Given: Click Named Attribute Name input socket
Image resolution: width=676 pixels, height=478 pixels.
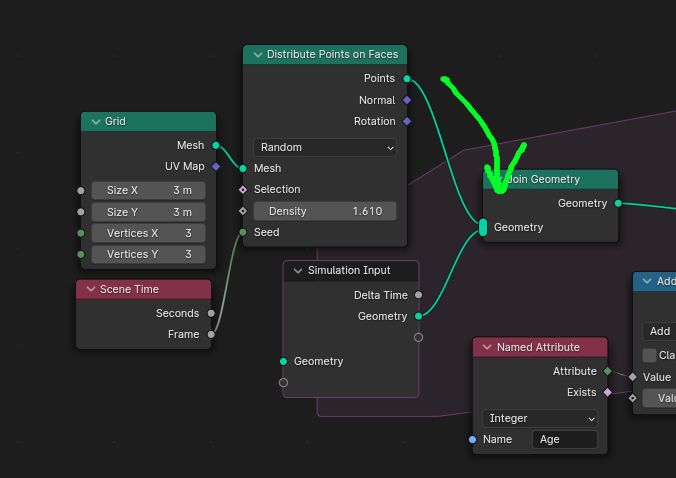Looking at the screenshot, I should [473, 440].
